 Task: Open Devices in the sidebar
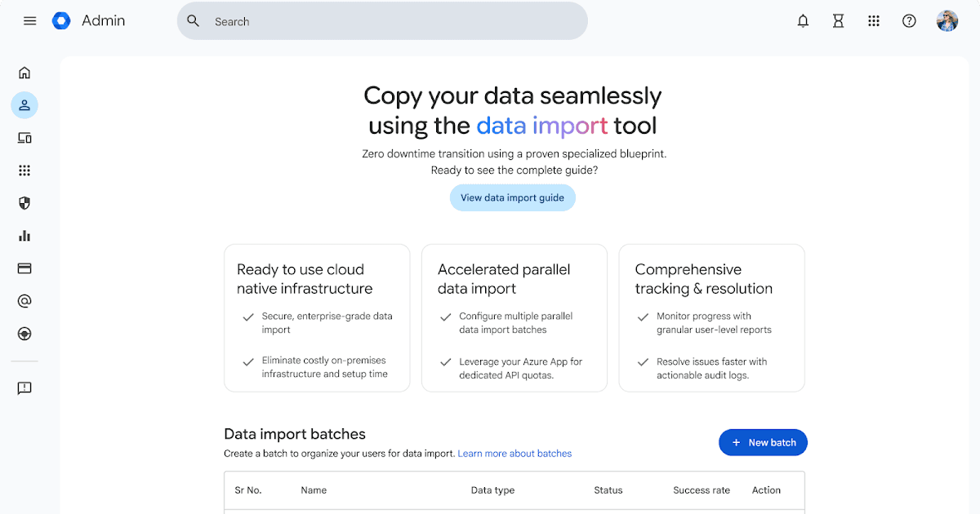pyautogui.click(x=24, y=138)
